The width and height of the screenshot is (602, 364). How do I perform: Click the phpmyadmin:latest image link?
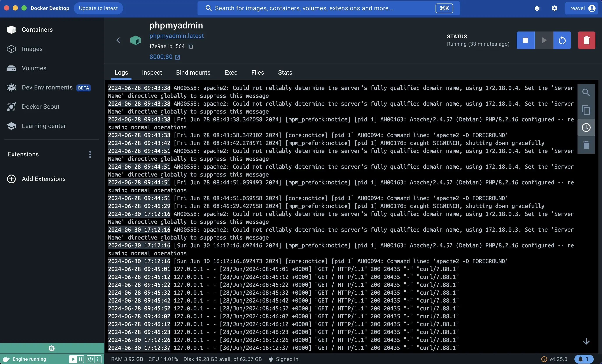177,36
